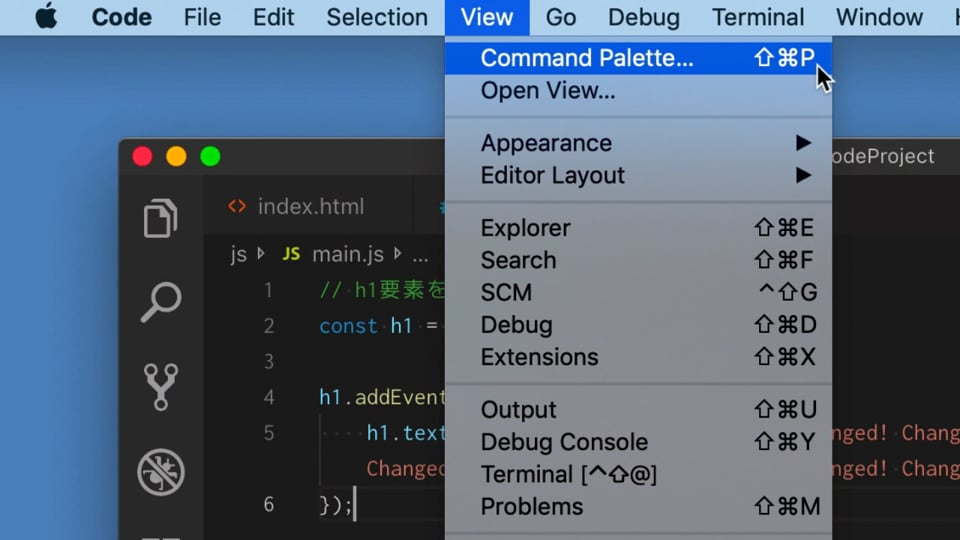
Task: Click the const keyword on line 2
Action: tap(348, 326)
